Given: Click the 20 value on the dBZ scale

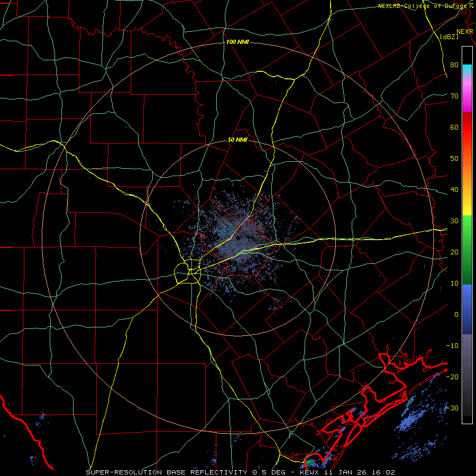Looking at the screenshot, I should coord(454,252).
